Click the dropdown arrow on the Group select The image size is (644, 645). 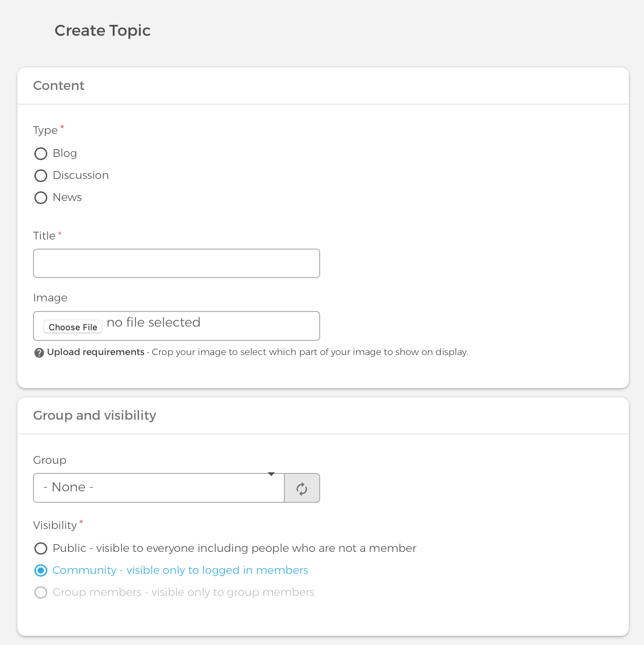272,474
